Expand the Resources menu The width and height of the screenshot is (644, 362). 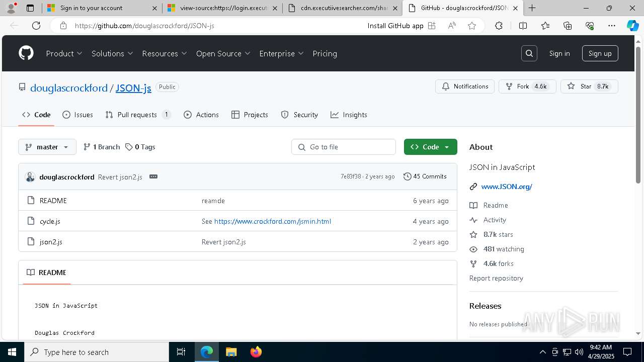pyautogui.click(x=165, y=53)
